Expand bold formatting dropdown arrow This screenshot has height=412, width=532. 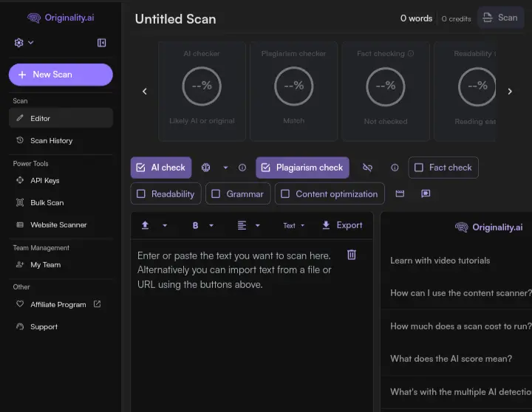tap(211, 225)
